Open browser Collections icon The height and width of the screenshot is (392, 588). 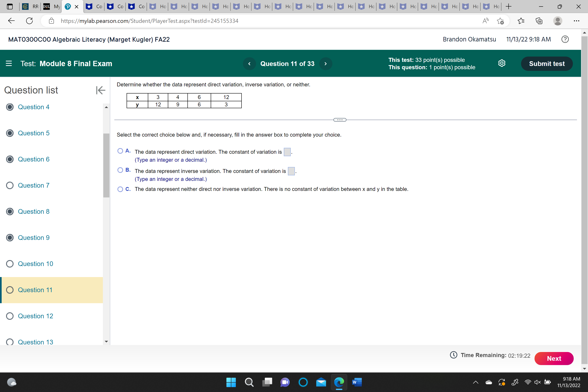coord(539,21)
